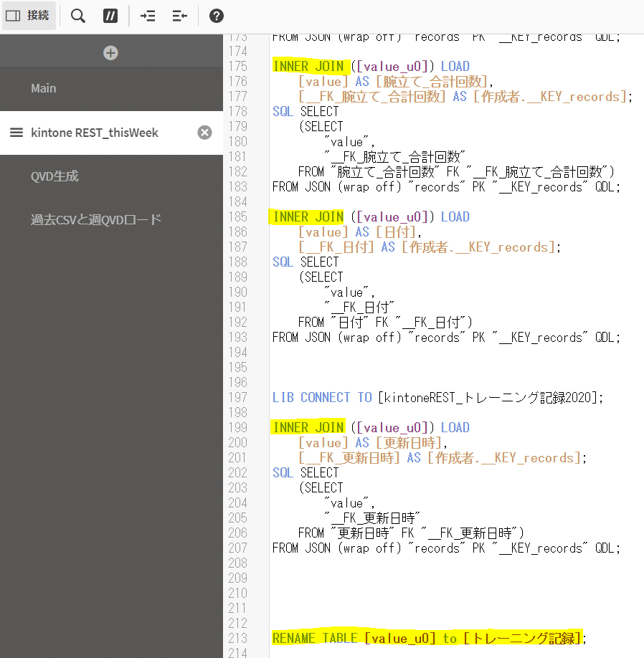This screenshot has width=644, height=658.
Task: Click FROM JSON line 207
Action: pos(446,548)
